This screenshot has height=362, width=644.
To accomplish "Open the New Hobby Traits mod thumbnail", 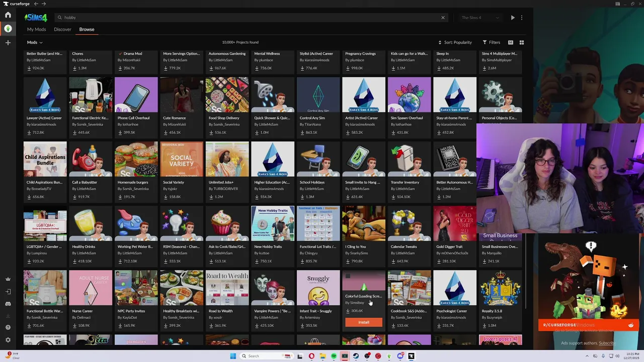I will tap(273, 224).
